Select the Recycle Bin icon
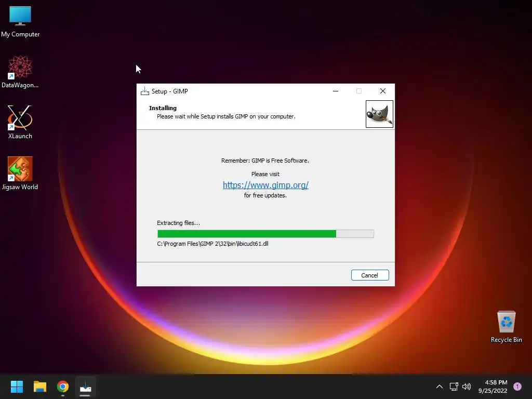532x399 pixels. pos(506,327)
